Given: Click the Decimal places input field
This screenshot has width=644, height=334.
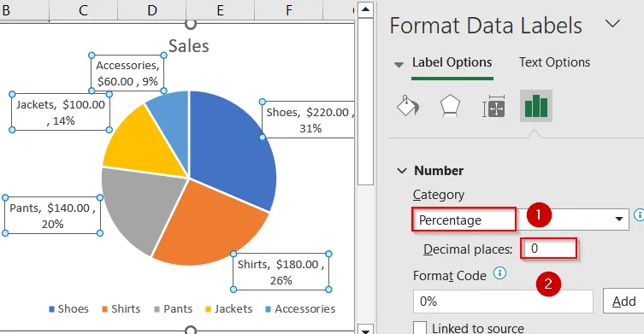Looking at the screenshot, I should (x=549, y=249).
